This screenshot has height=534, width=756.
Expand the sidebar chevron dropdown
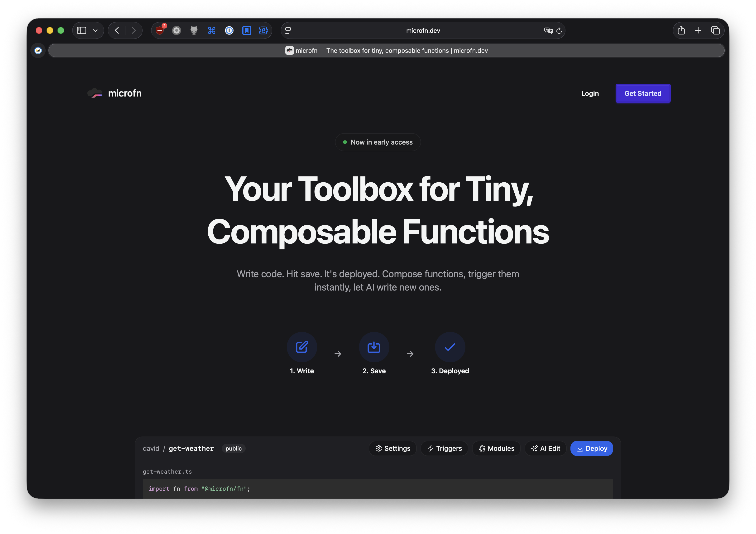point(96,30)
